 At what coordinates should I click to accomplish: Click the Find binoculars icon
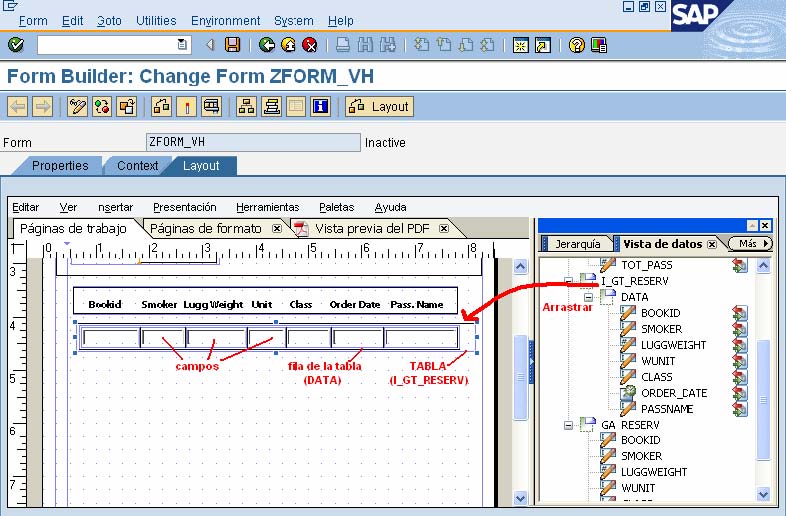point(365,45)
